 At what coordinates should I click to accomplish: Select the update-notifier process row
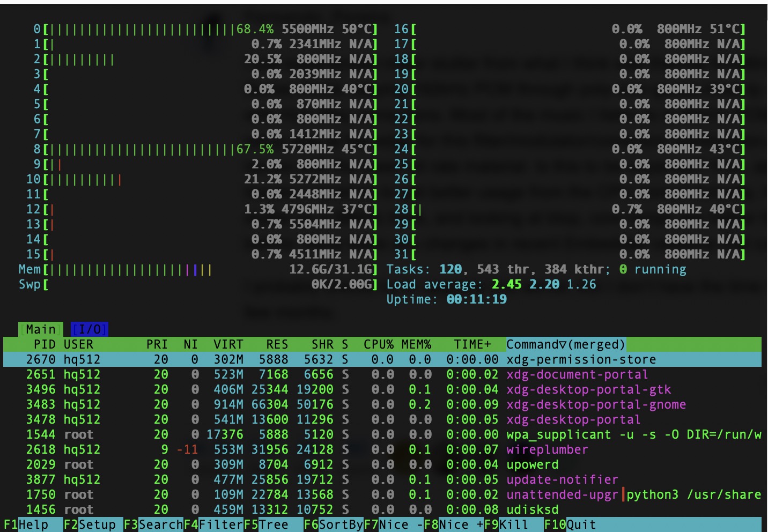pos(382,479)
